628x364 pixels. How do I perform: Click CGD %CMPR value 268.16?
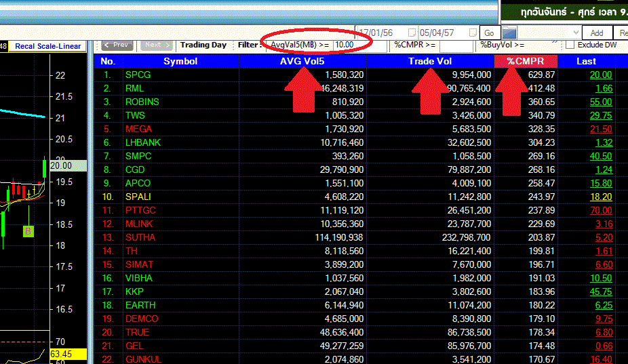[x=541, y=169]
